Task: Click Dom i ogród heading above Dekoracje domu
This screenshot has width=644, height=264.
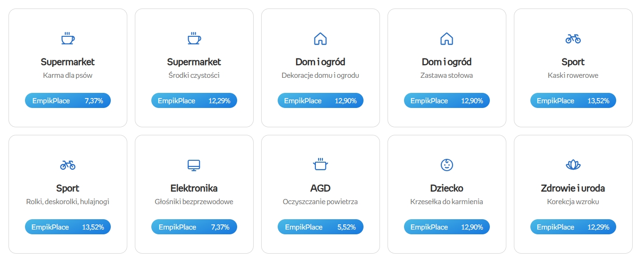Action: [321, 62]
